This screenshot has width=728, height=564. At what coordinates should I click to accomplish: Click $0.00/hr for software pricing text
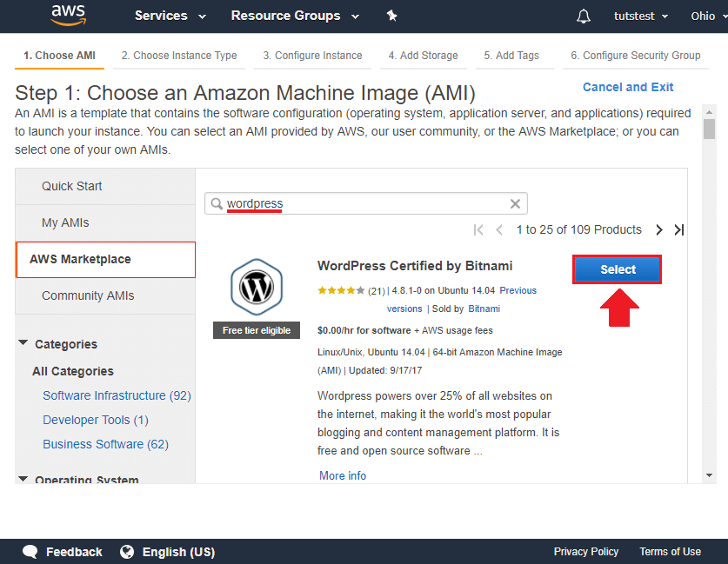click(364, 331)
